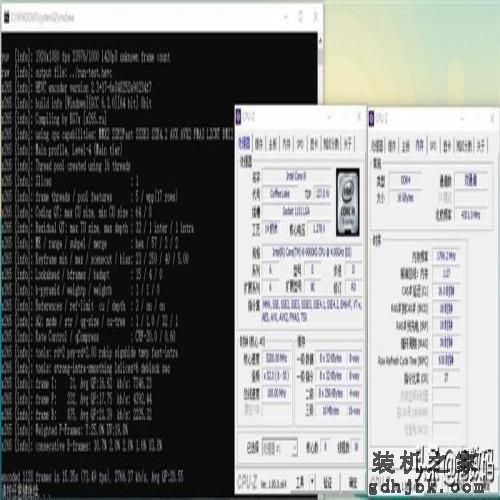Open 主板 tab in CPU-Z memory window
This screenshot has height=500, width=500.
pyautogui.click(x=406, y=146)
